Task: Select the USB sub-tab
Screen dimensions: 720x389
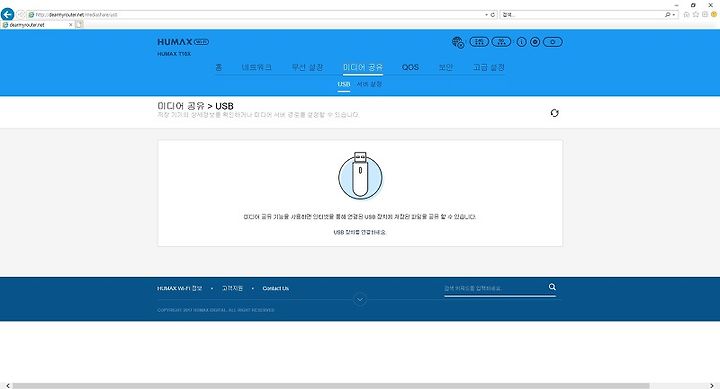Action: point(344,84)
